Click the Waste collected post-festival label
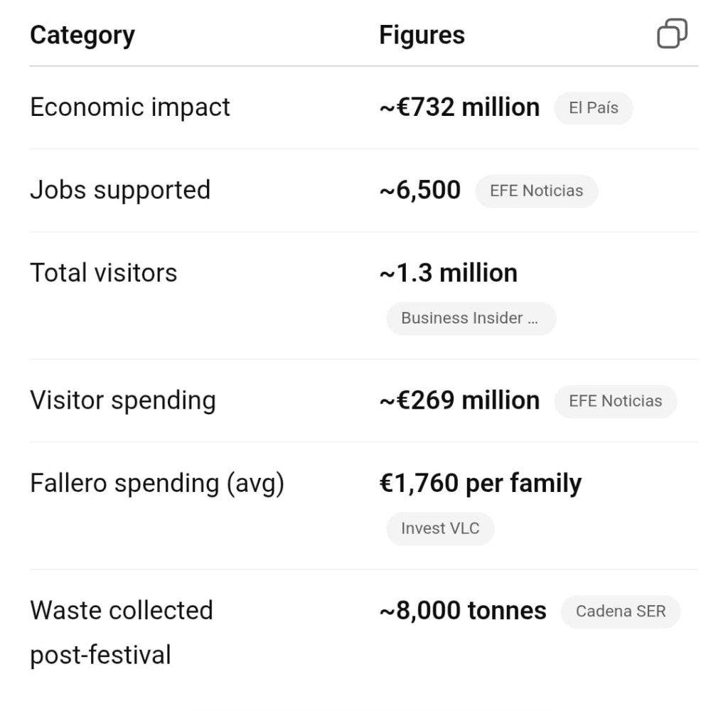The height and width of the screenshot is (711, 728). click(121, 632)
